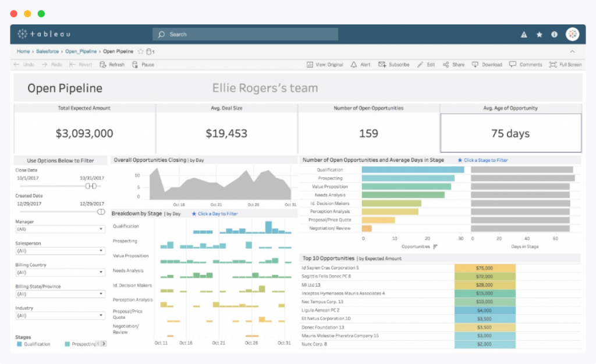Navigate to the Salesforce breadcrumb item
This screenshot has width=596, height=364.
click(x=47, y=51)
